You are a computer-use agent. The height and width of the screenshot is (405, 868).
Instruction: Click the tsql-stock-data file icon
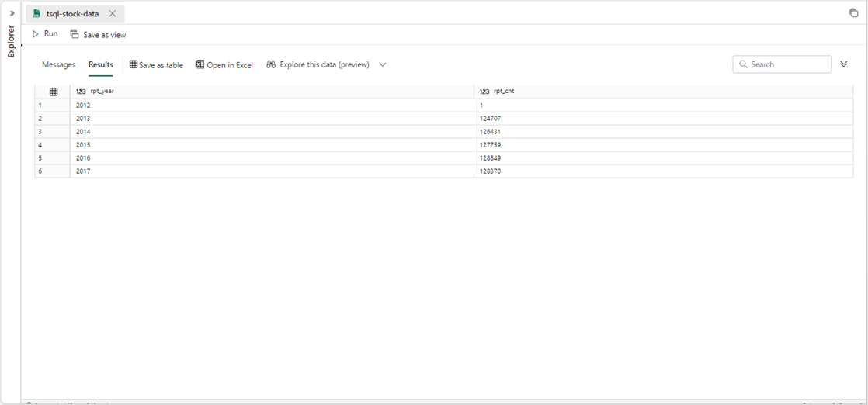coord(36,13)
